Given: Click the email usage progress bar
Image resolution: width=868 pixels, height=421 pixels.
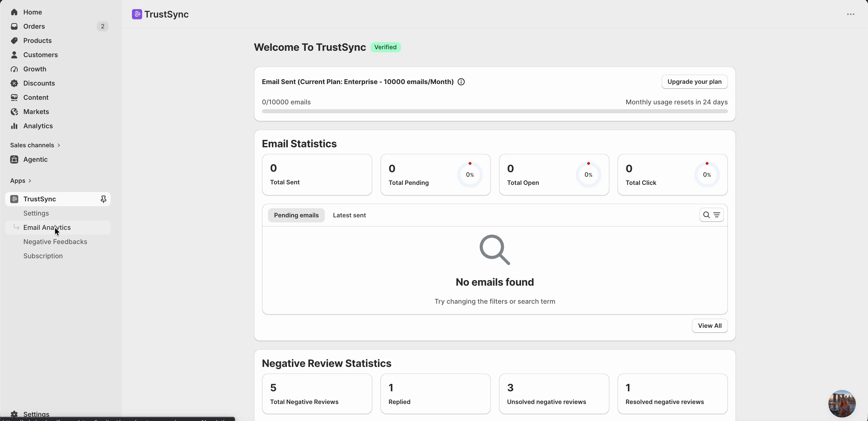Looking at the screenshot, I should point(495,111).
